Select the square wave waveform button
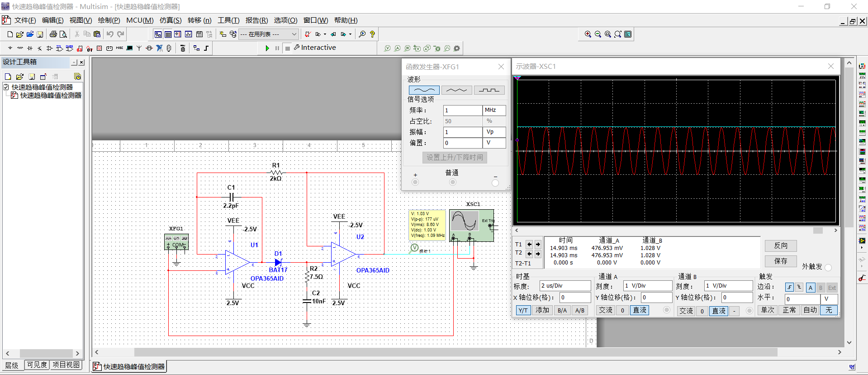Image resolution: width=868 pixels, height=375 pixels. coord(489,90)
